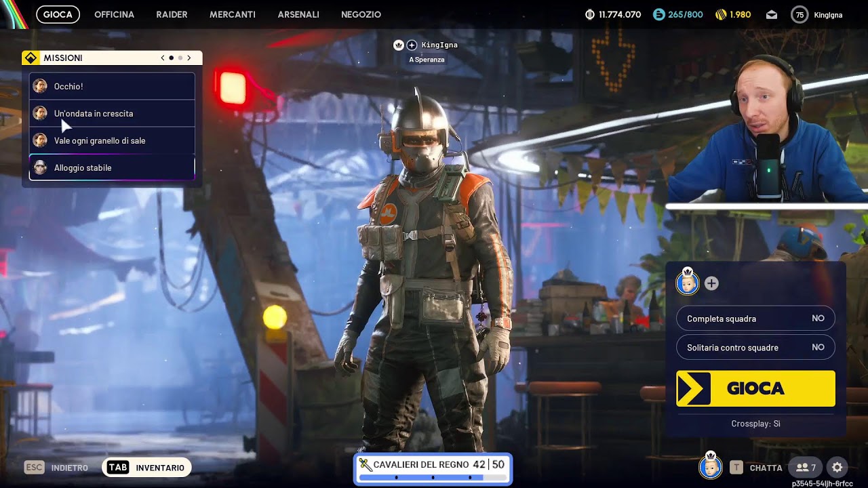The image size is (868, 488).
Task: Open the settings gear icon
Action: click(837, 468)
